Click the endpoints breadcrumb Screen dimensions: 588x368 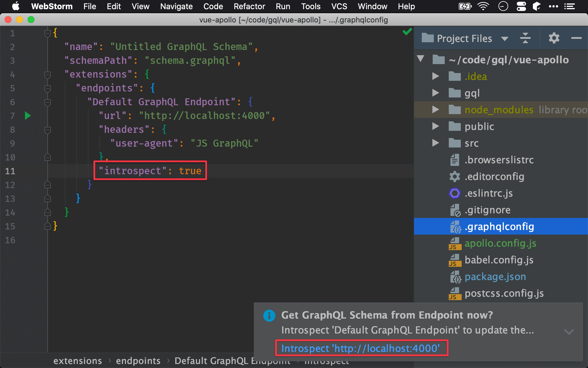point(138,361)
